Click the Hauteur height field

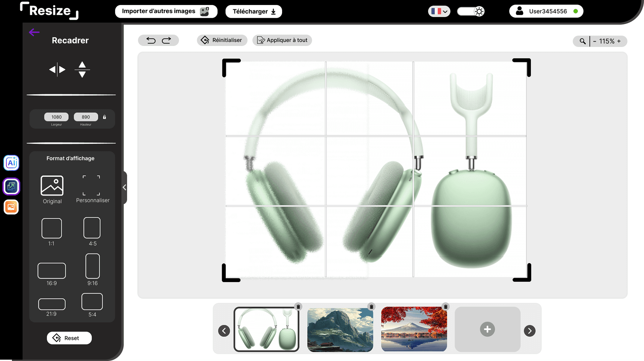pyautogui.click(x=86, y=117)
